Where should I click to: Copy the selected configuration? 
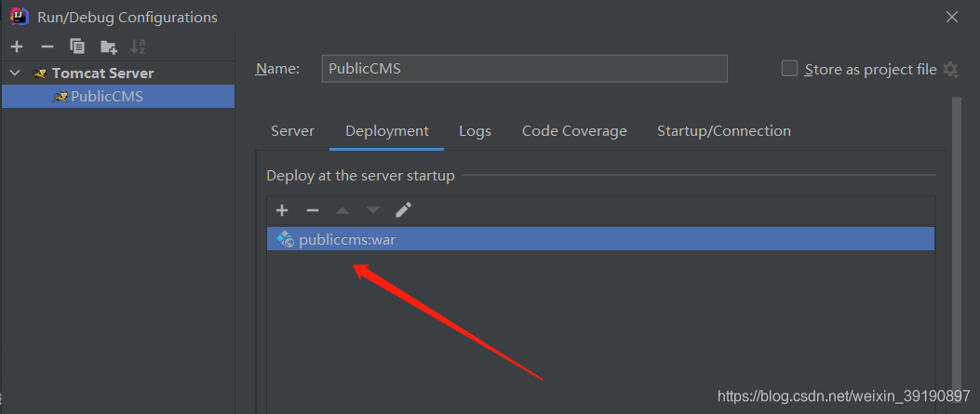[77, 47]
